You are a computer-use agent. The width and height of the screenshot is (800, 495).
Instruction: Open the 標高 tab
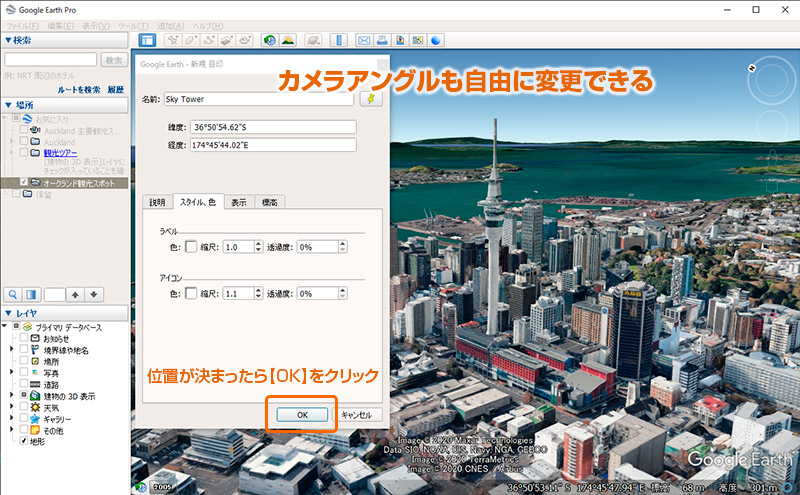(x=269, y=202)
